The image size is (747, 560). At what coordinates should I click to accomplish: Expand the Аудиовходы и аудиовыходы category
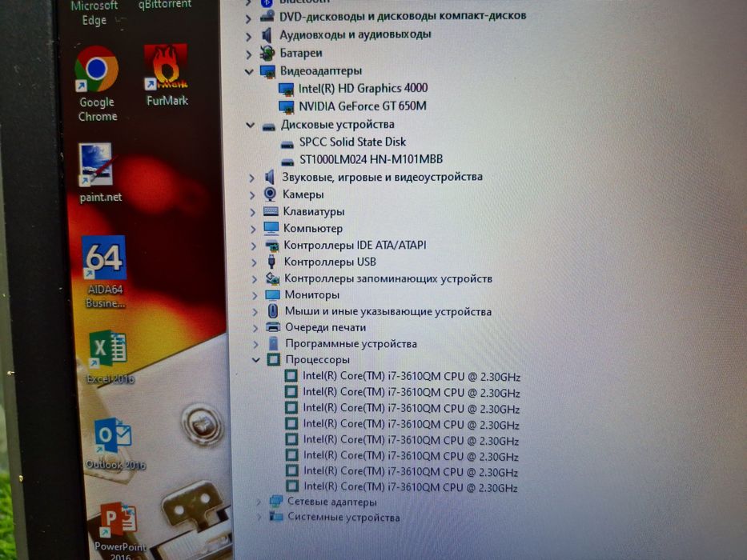click(x=248, y=36)
